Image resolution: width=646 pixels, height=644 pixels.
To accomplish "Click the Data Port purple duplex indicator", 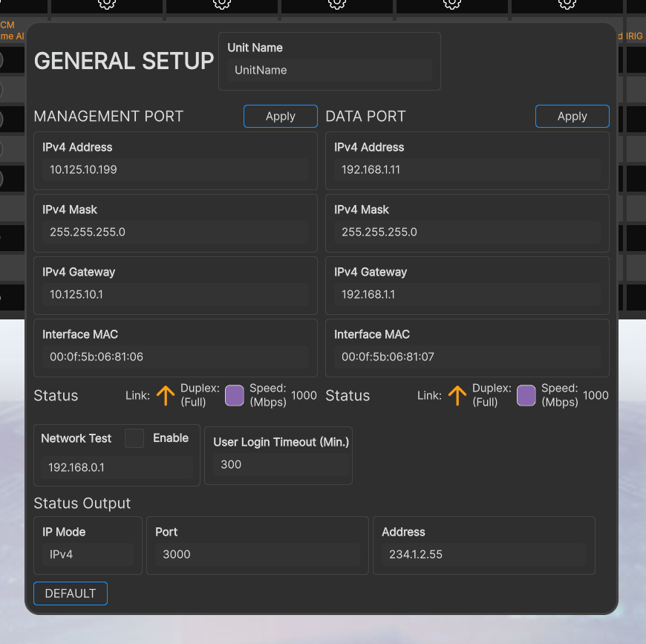I will (526, 395).
